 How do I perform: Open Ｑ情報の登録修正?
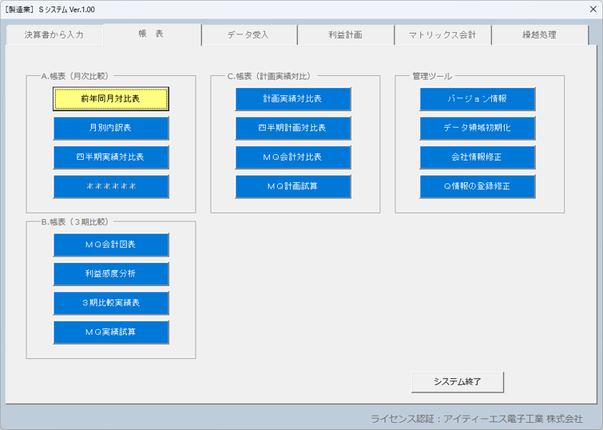click(477, 187)
